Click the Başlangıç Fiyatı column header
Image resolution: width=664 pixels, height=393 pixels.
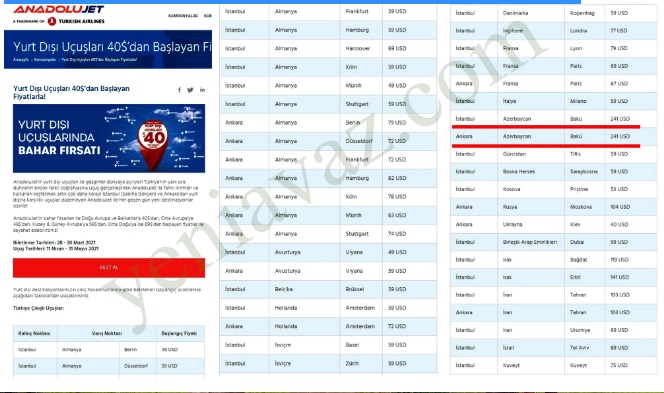pos(180,333)
